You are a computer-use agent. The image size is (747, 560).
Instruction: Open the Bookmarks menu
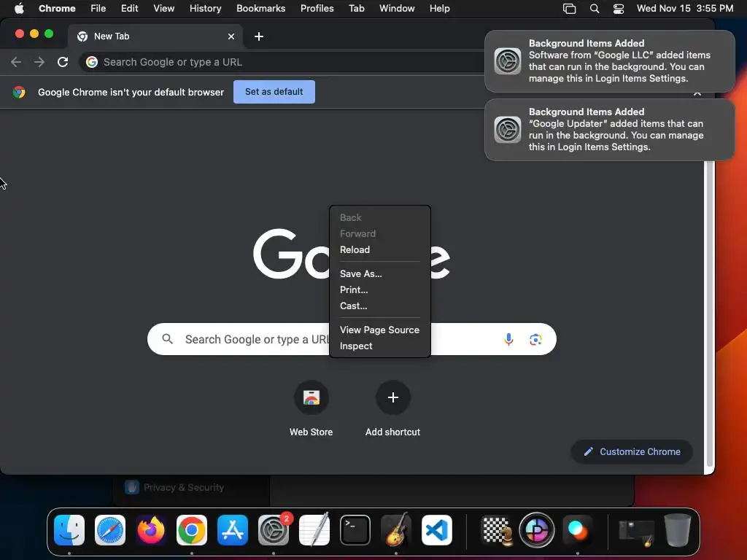coord(260,9)
